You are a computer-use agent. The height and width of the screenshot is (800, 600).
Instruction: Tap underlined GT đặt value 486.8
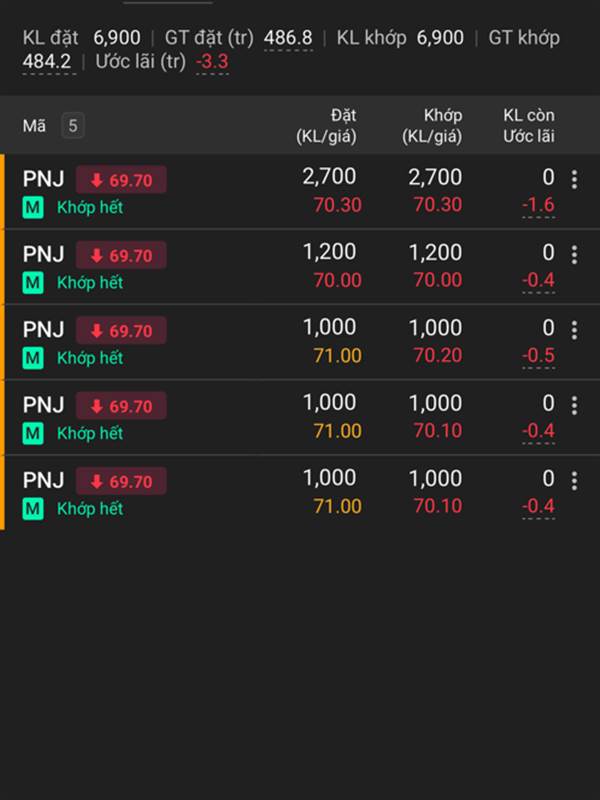(288, 38)
